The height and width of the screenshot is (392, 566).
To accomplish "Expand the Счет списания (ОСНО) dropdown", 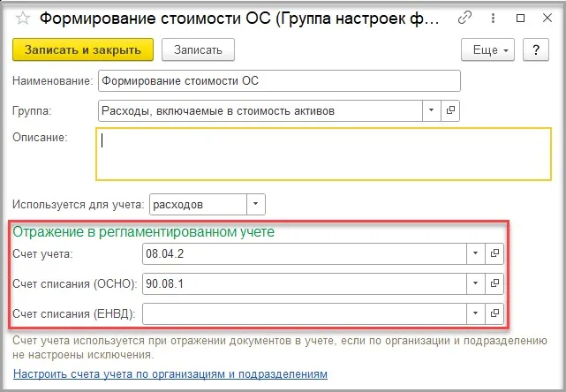I will click(475, 283).
